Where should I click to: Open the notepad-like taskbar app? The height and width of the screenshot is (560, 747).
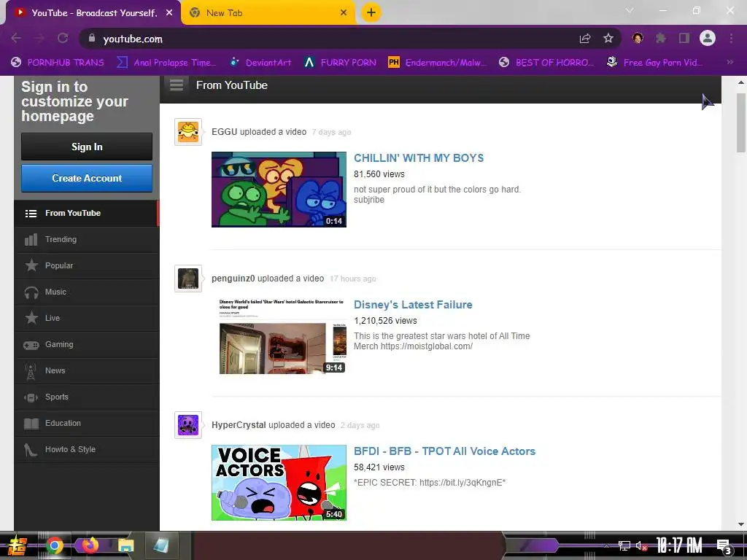[x=161, y=545]
